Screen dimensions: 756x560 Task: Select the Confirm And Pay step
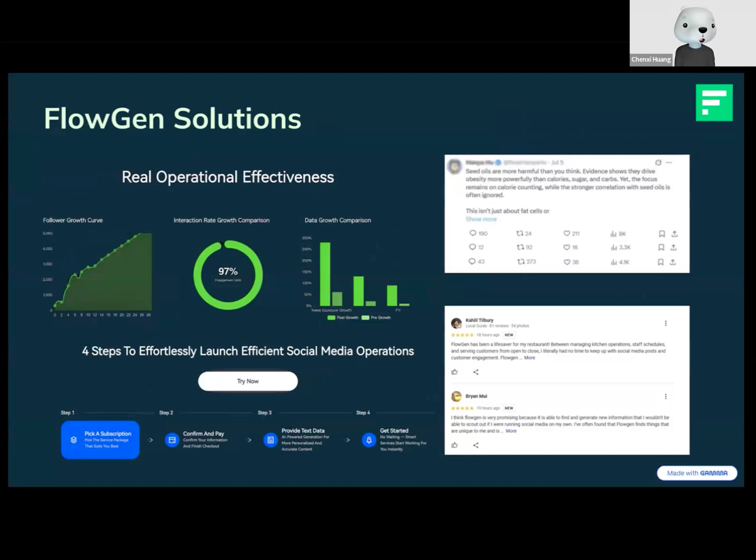pyautogui.click(x=197, y=440)
